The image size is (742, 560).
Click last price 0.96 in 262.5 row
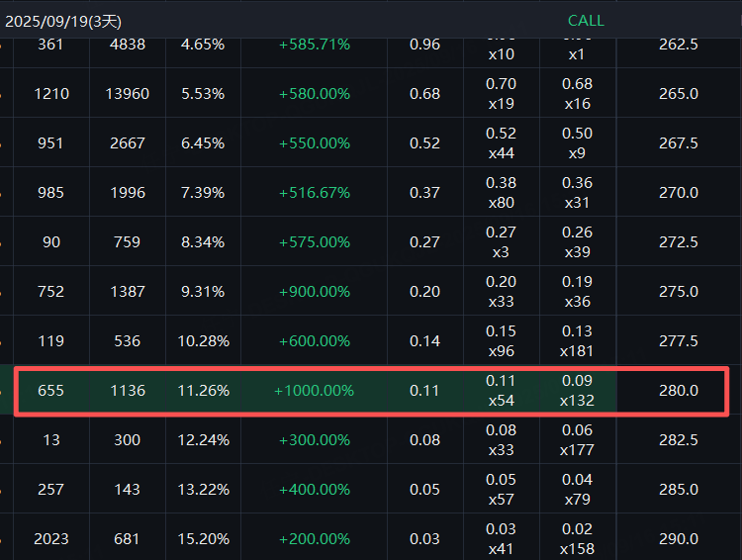[x=424, y=45]
